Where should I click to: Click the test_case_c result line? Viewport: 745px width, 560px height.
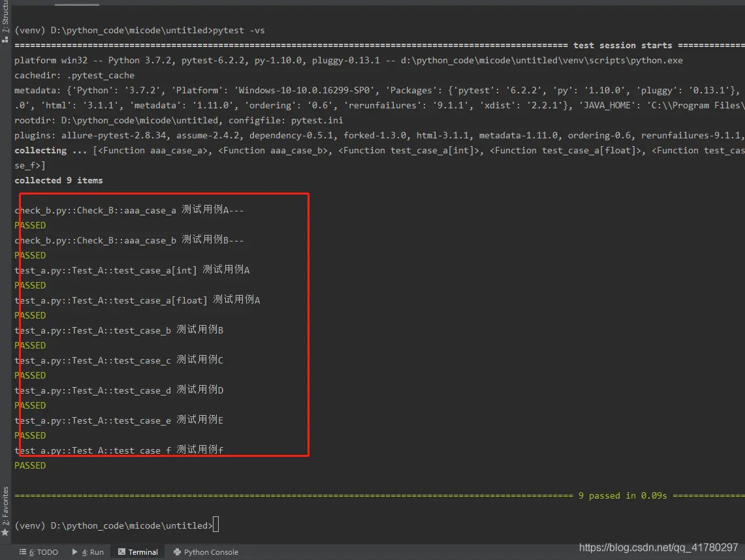[119, 360]
